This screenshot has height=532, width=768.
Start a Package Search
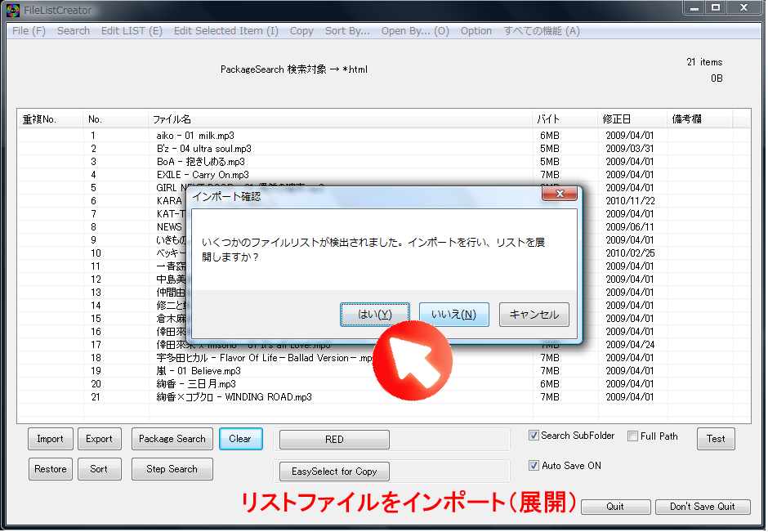[x=172, y=438]
